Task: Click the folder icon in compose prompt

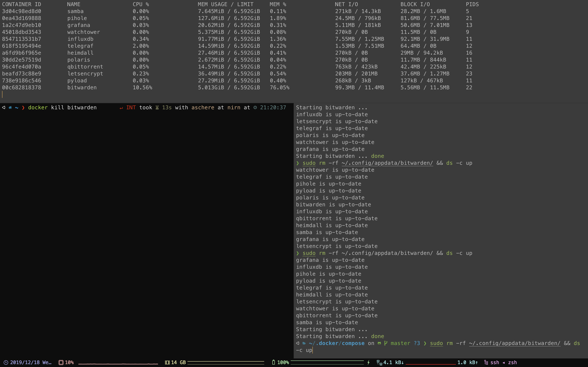Action: click(x=304, y=343)
